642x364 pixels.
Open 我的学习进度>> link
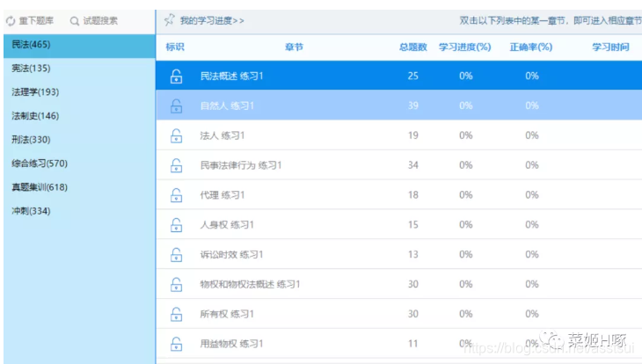click(212, 20)
